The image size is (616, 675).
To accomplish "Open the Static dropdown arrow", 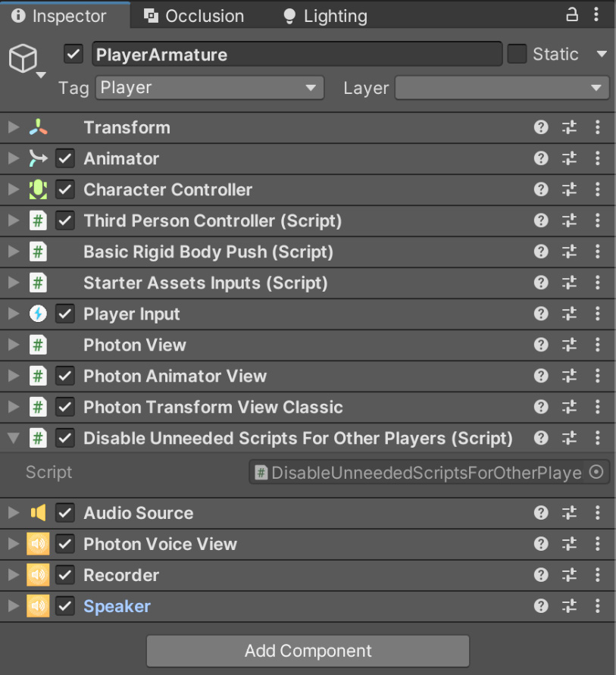I will (x=602, y=55).
